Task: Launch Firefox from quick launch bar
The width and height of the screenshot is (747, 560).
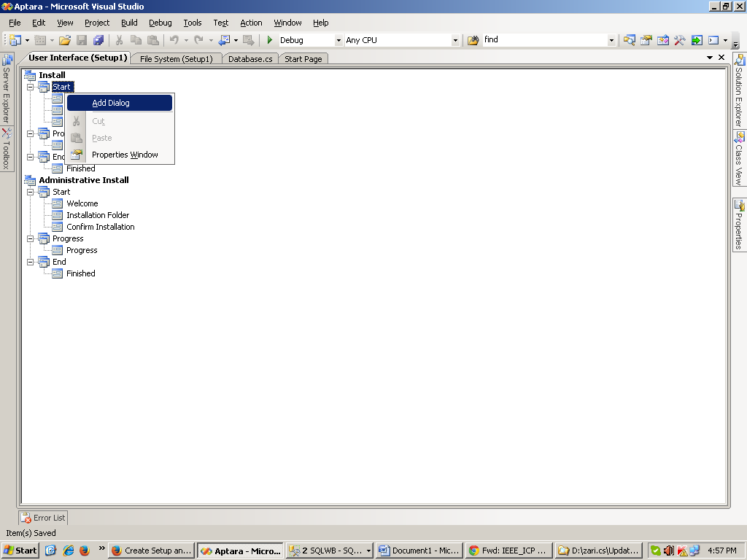Action: (85, 551)
